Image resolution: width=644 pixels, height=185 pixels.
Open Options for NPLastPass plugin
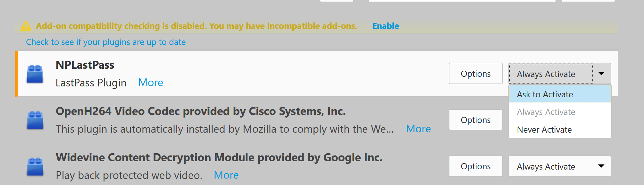[475, 74]
